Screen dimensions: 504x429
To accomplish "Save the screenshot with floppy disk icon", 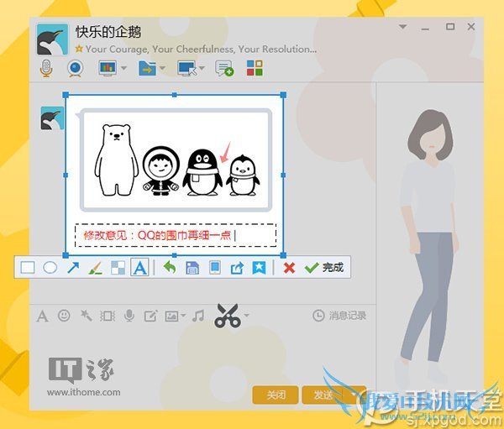I will pyautogui.click(x=192, y=268).
